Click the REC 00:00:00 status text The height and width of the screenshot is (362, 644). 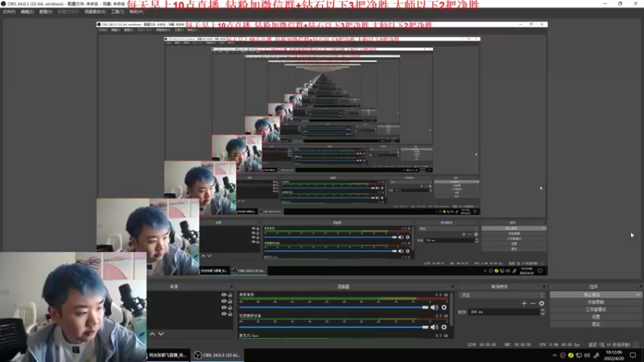click(x=519, y=345)
